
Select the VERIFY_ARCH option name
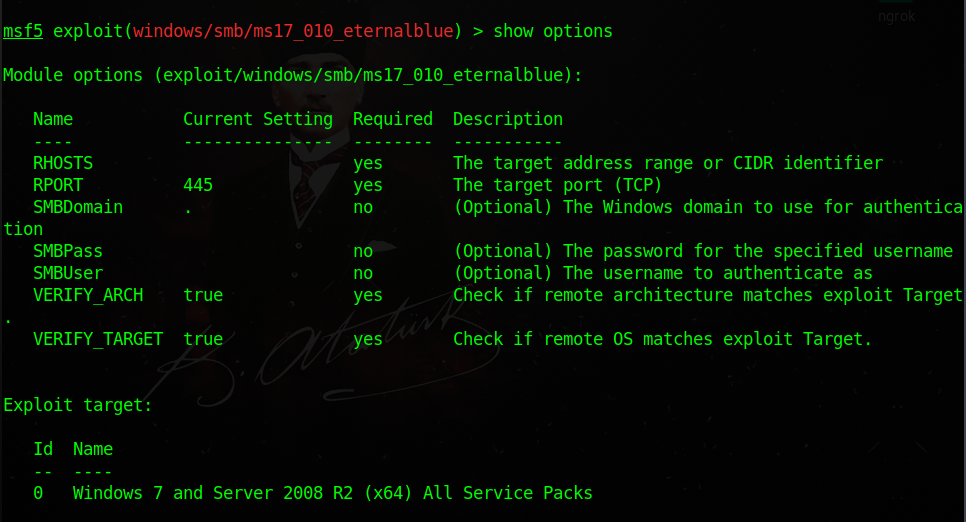tap(88, 295)
